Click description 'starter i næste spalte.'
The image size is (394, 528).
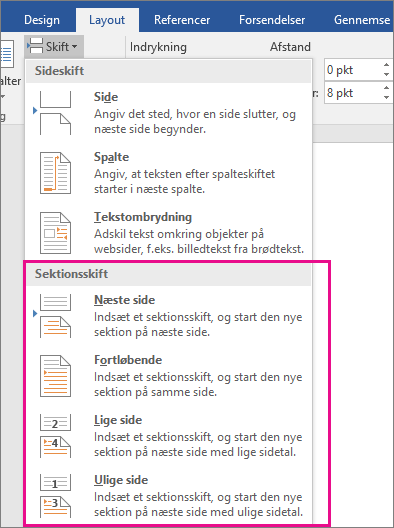pyautogui.click(x=149, y=189)
